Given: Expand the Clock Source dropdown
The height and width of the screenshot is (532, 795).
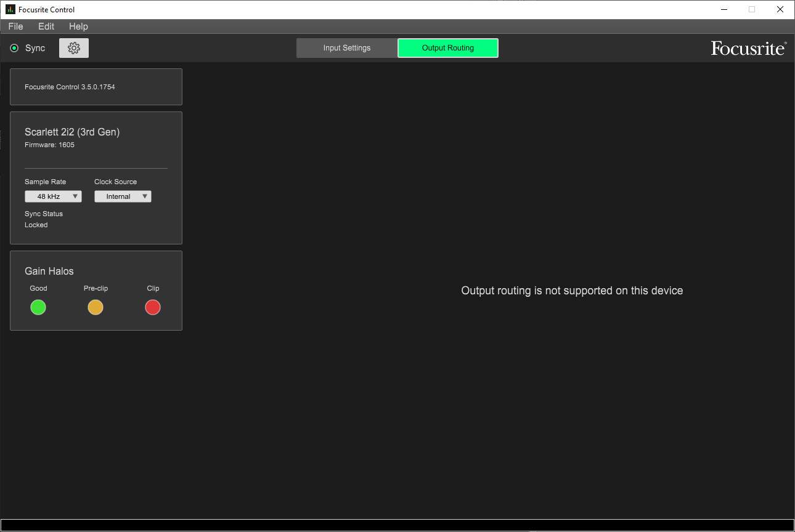Looking at the screenshot, I should coord(123,196).
